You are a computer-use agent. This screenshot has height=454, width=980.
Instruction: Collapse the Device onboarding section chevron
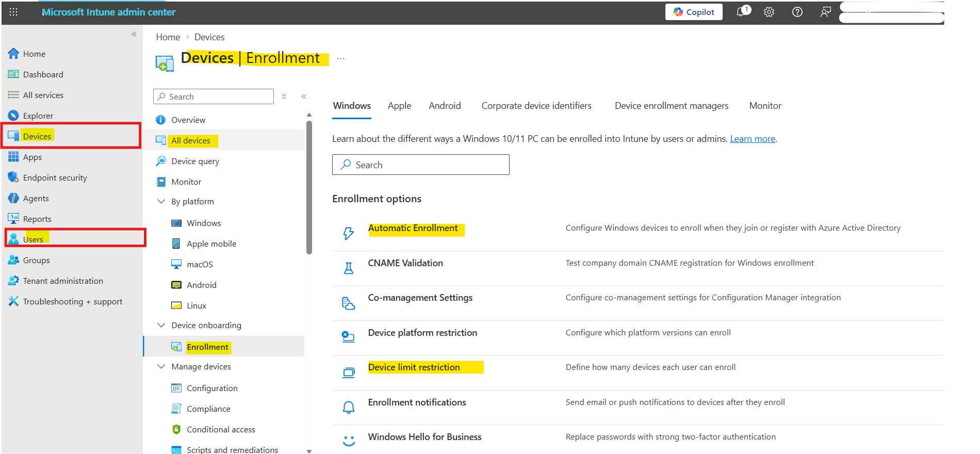[x=161, y=325]
